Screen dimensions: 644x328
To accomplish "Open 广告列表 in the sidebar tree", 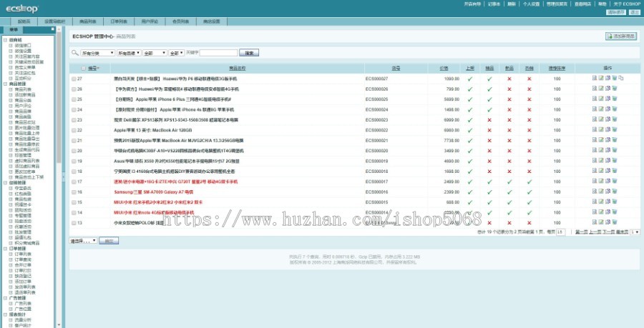I will (x=23, y=304).
